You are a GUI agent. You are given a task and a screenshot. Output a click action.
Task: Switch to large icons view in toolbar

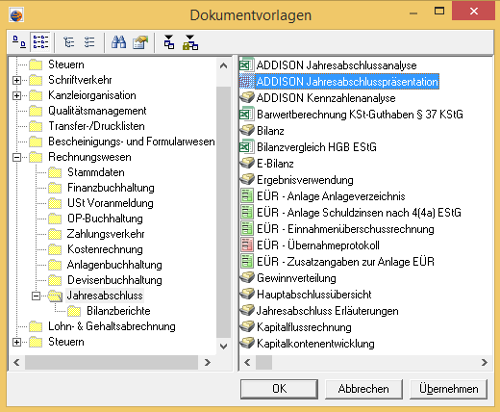point(19,42)
